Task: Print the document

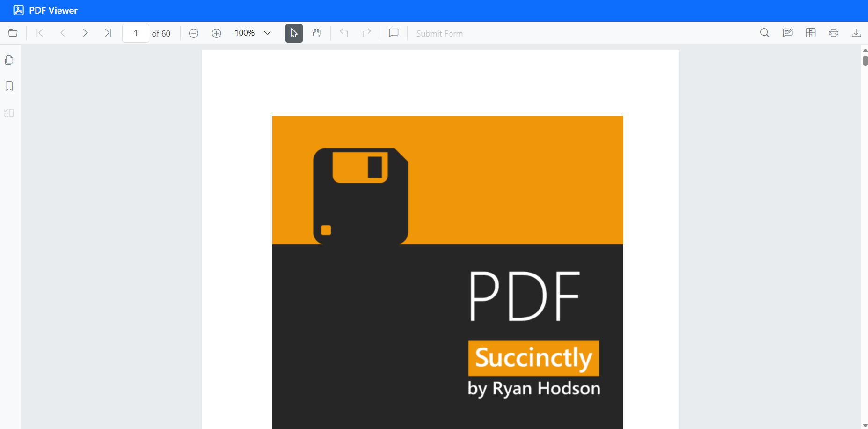Action: [833, 33]
